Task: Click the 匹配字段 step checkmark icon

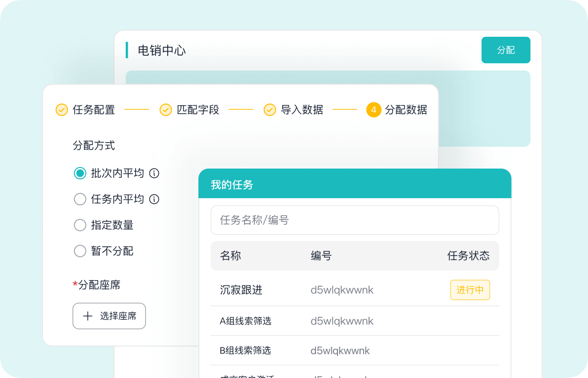Action: 166,110
